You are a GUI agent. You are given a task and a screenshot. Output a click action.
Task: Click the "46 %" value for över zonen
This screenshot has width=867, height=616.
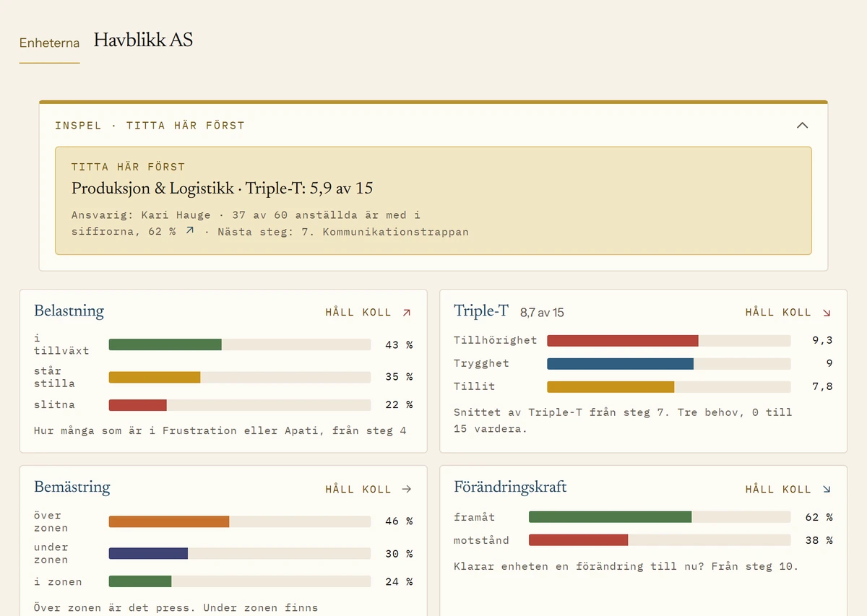point(399,521)
